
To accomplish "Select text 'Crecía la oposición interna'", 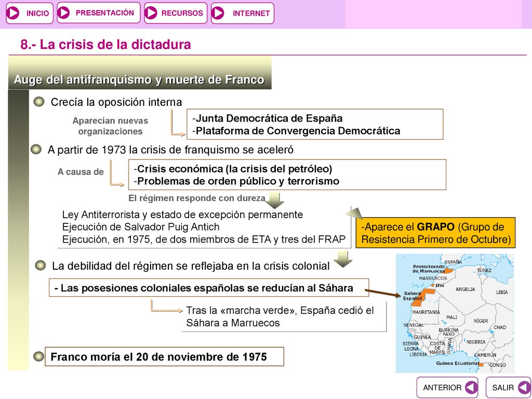I will tap(116, 102).
